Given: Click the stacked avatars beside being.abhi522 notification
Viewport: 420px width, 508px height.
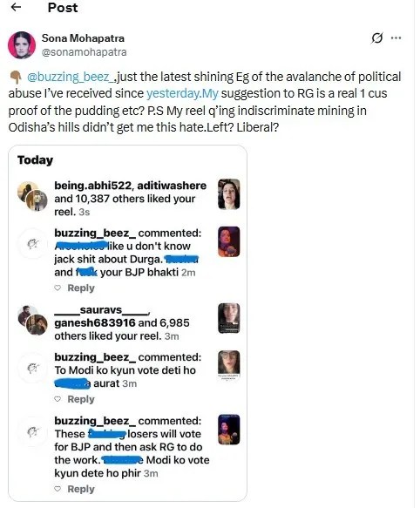Looking at the screenshot, I should click(32, 196).
